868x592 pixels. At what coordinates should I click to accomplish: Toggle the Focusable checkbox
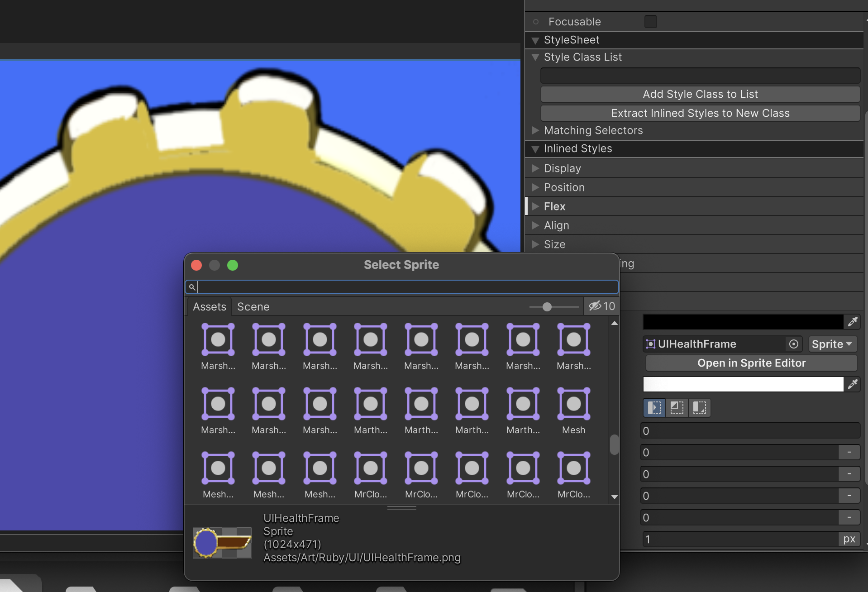coord(650,22)
